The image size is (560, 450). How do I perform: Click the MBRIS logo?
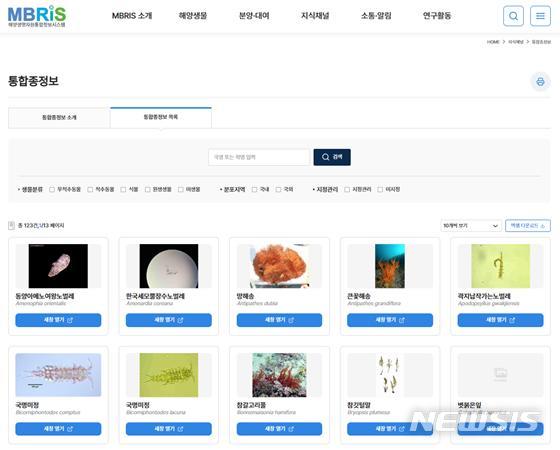[x=37, y=16]
